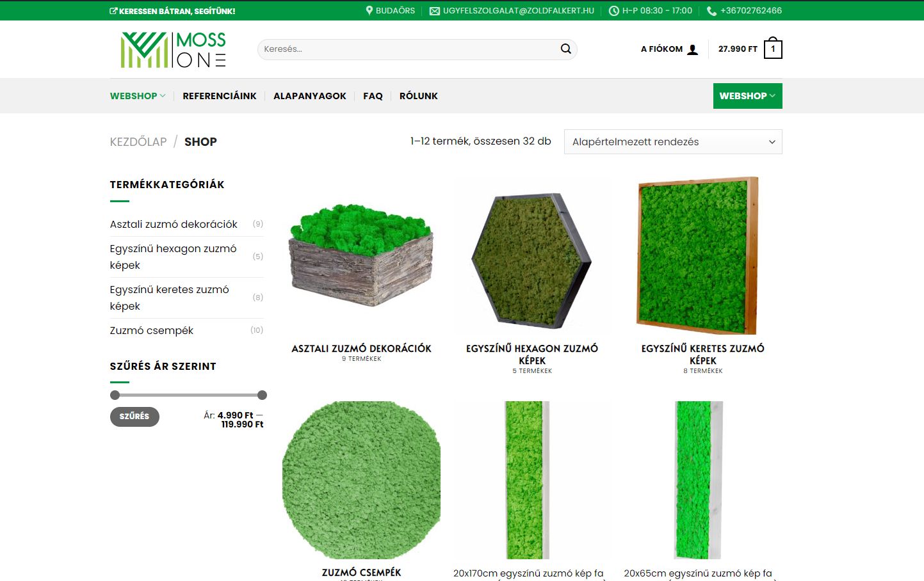Focus the Keresés search input field
Viewport: 924px width, 581px height.
click(x=407, y=49)
